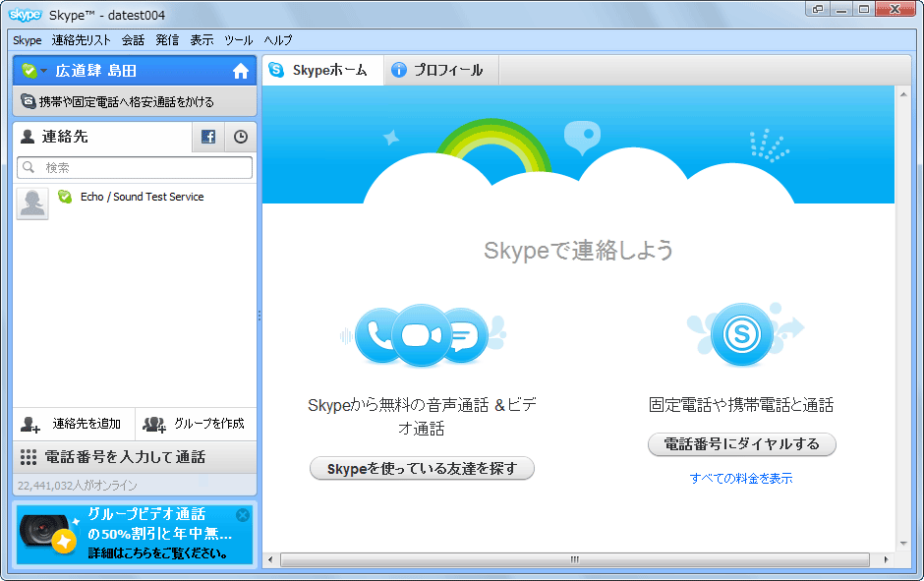Click the contacts person icon beside 連絡先
Viewport: 924px width, 581px height.
(x=28, y=137)
